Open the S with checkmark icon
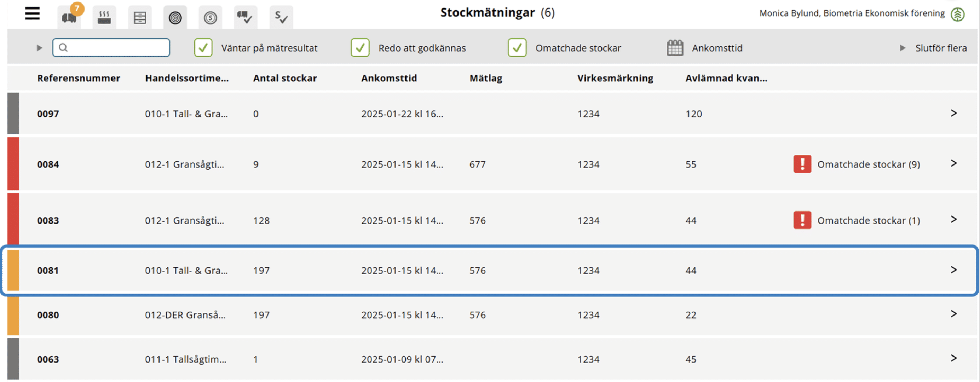980x382 pixels. [281, 17]
